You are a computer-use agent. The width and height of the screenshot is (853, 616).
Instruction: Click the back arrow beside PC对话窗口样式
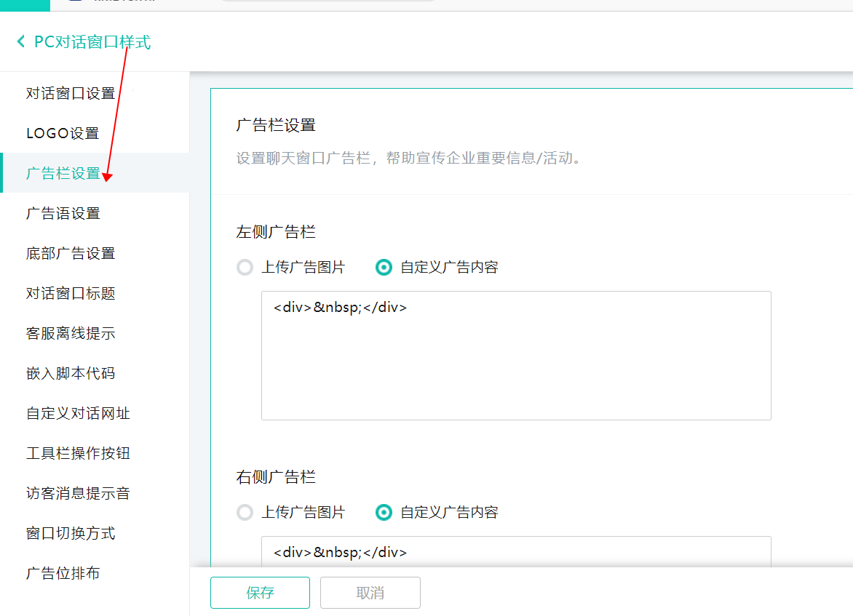21,42
